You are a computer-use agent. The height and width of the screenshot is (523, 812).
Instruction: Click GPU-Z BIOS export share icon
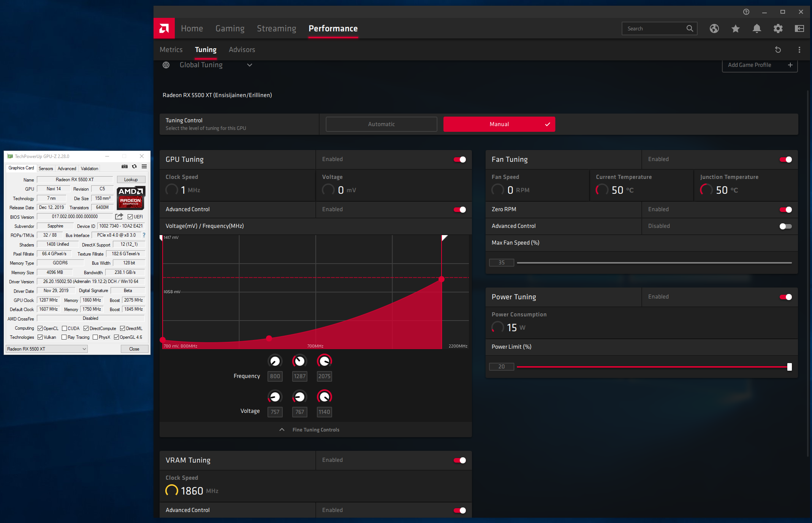(119, 216)
